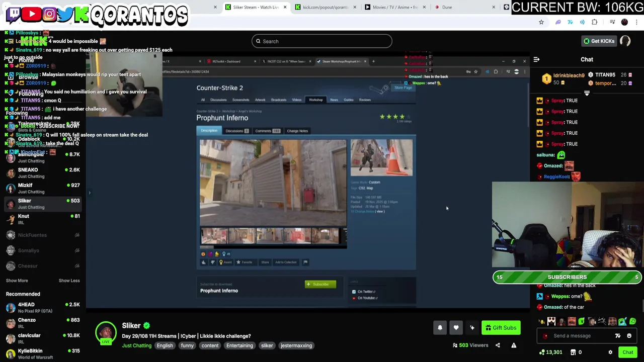Click Favorite star button on workshop item
Viewport: 644px width, 362px height.
(x=245, y=262)
